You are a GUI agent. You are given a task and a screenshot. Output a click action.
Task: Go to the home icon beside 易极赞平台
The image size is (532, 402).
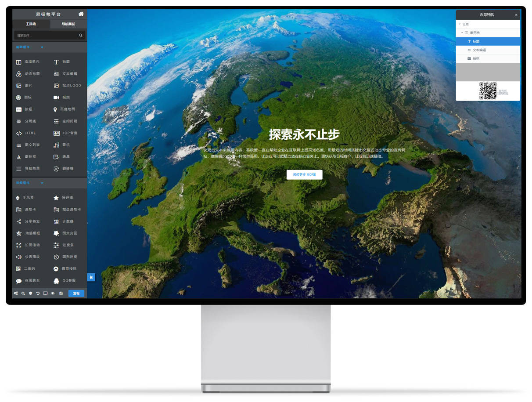tap(81, 14)
